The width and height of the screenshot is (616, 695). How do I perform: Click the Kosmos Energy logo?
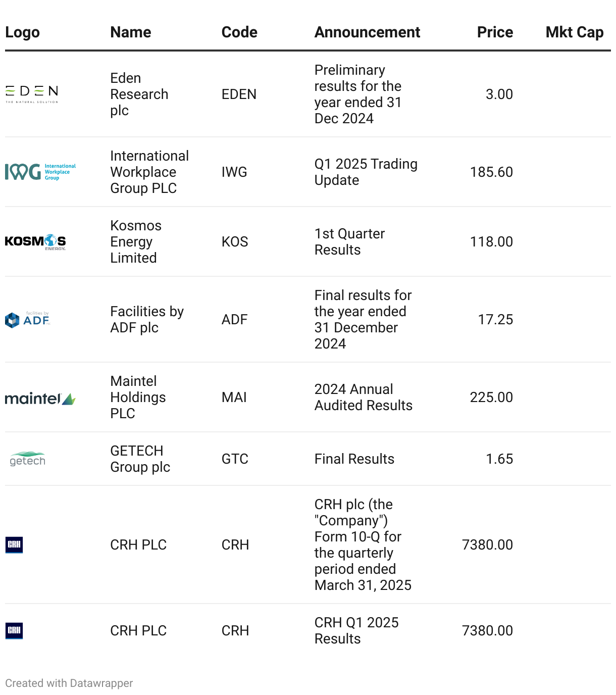pyautogui.click(x=35, y=241)
